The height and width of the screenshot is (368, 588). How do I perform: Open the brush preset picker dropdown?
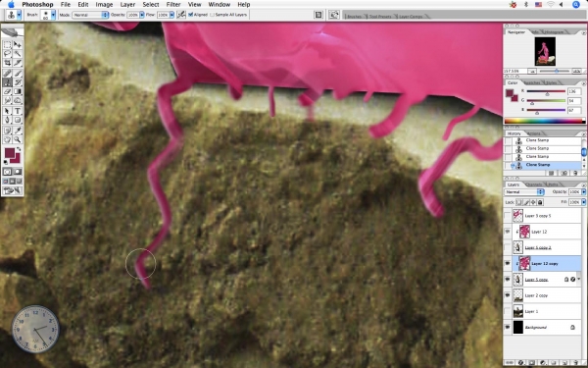[48, 15]
